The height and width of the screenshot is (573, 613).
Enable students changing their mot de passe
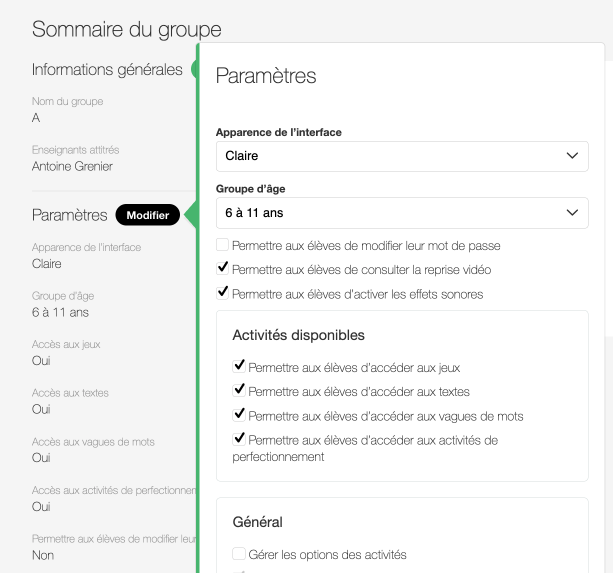click(222, 245)
